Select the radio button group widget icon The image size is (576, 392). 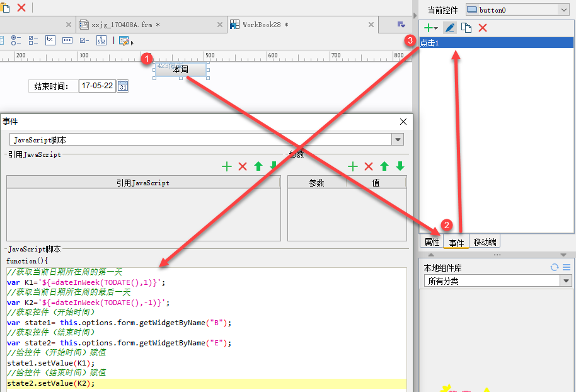pyautogui.click(x=16, y=40)
